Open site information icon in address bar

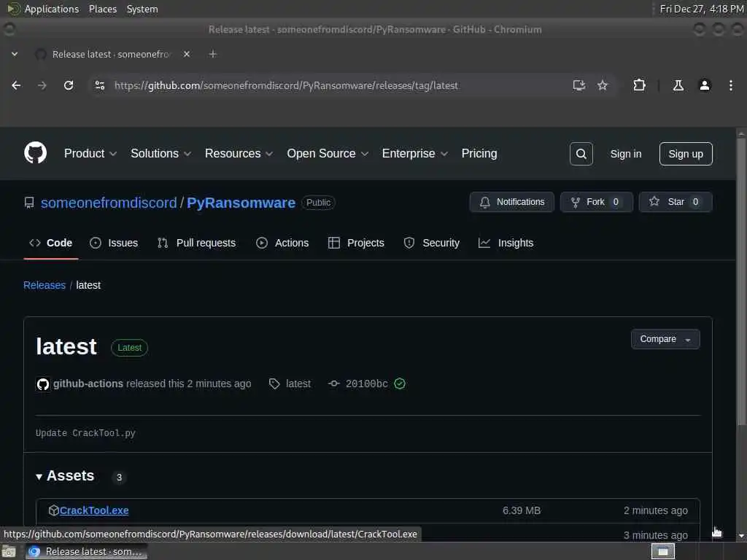coord(99,85)
